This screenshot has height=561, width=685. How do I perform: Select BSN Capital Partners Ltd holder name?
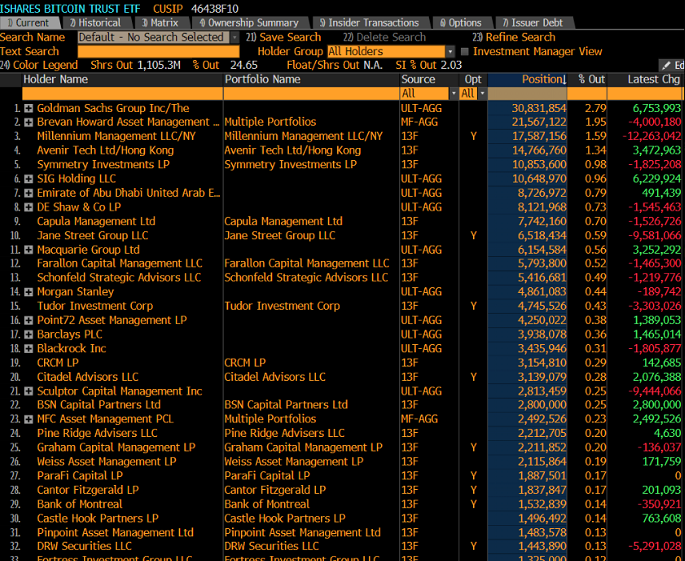99,405
